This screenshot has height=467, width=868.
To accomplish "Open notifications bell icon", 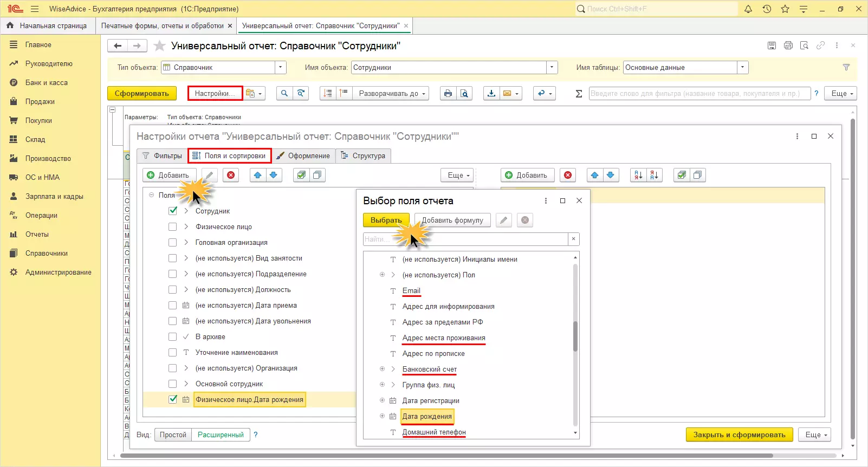I will point(748,9).
